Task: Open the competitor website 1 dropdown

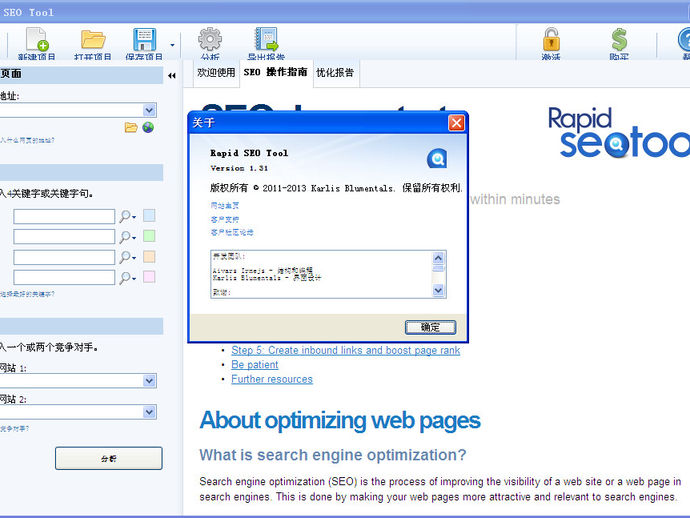Action: (149, 381)
